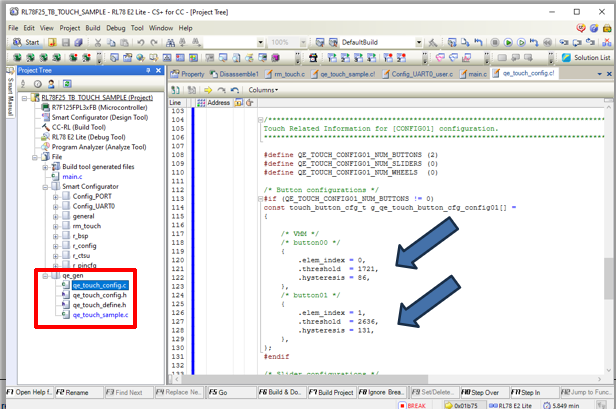
Task: Collapse the Smart Configurator folder
Action: tap(45, 186)
